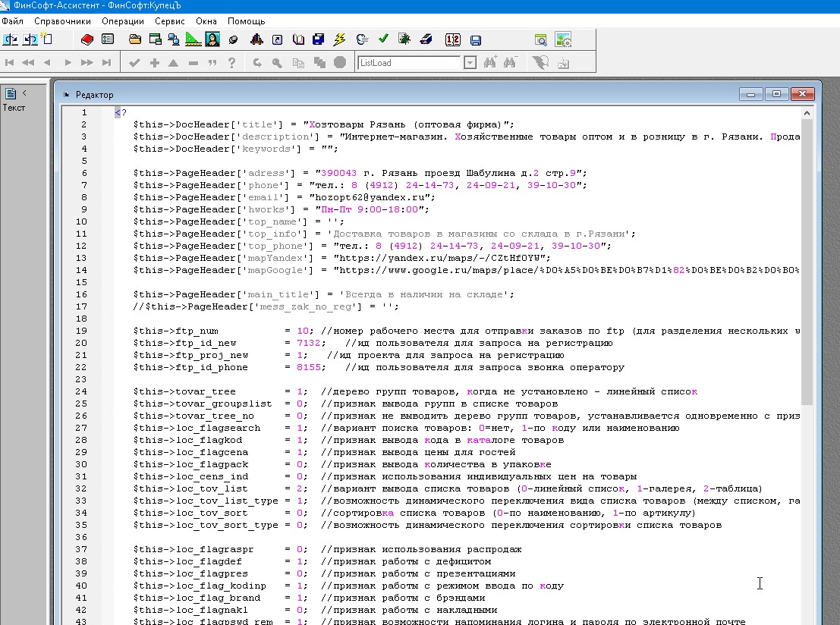Viewport: 840px width, 625px height.
Task: Click the Текст label in left panel
Action: (x=14, y=108)
